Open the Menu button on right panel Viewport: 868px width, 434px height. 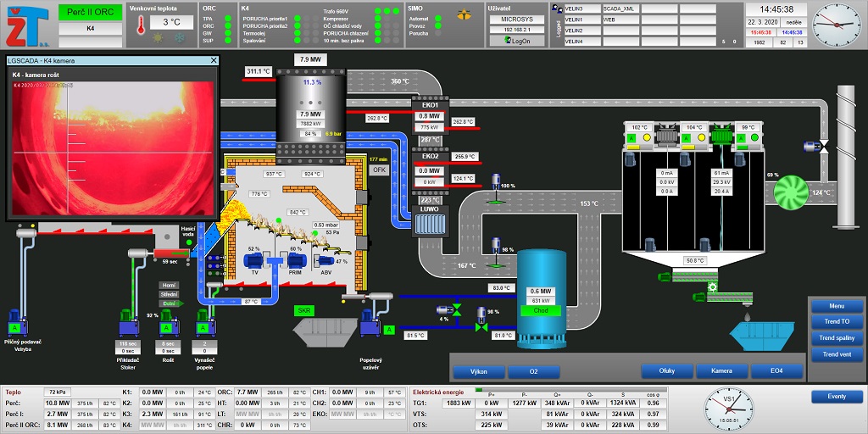pyautogui.click(x=836, y=306)
